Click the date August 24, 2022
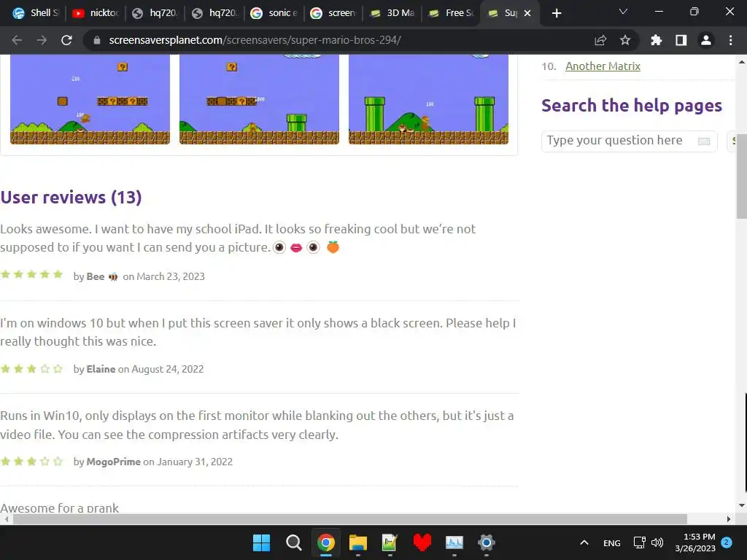Viewport: 747px width, 560px height. click(x=168, y=369)
